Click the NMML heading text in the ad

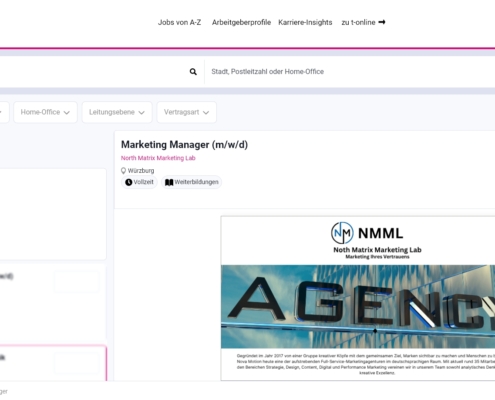(381, 233)
